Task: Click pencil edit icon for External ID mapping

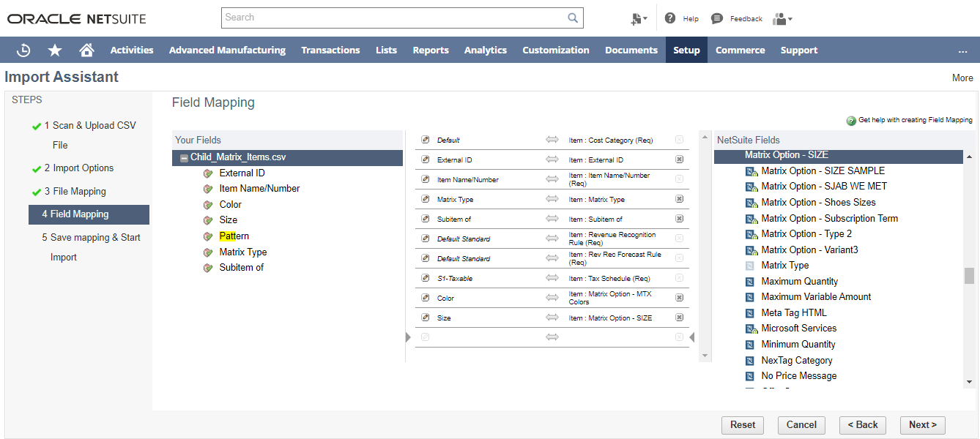Action: coord(426,160)
